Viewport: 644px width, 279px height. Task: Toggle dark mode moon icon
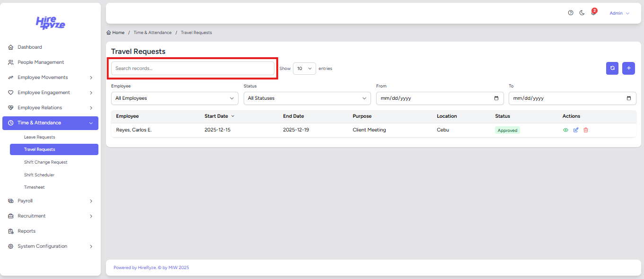coord(582,13)
